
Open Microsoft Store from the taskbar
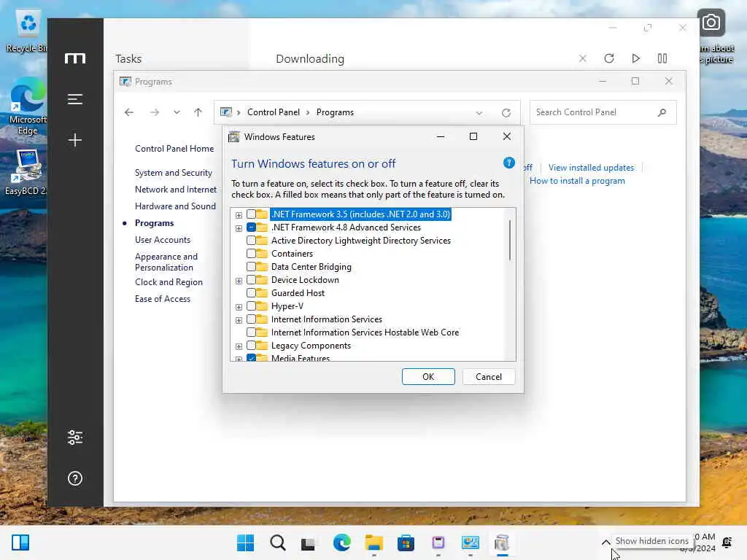coord(406,542)
